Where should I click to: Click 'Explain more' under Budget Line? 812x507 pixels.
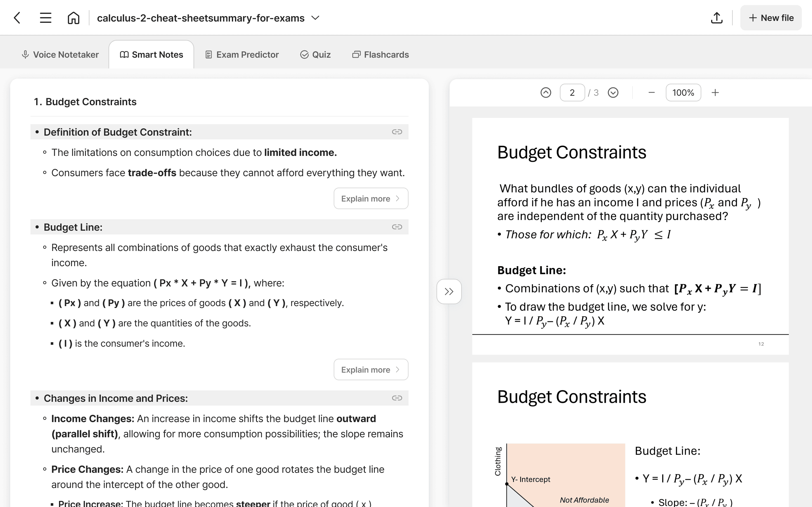pyautogui.click(x=370, y=369)
